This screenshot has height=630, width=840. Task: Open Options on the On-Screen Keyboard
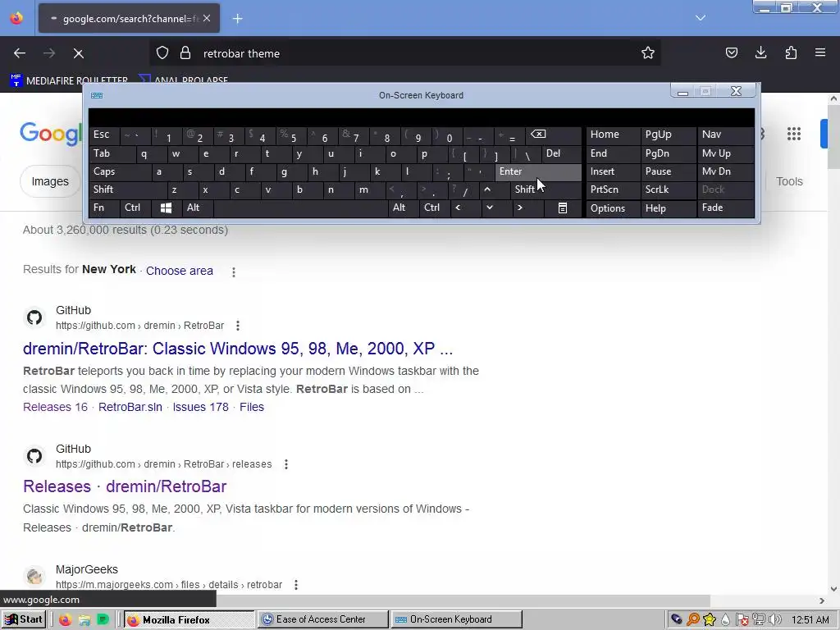pos(614,208)
